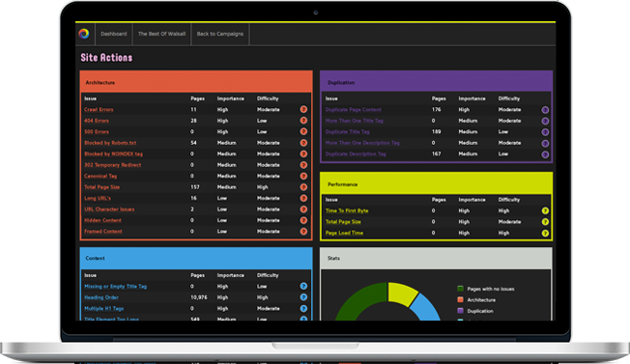Open the Heading Order issue
Viewport: 630px width, 364px height.
coord(101,297)
